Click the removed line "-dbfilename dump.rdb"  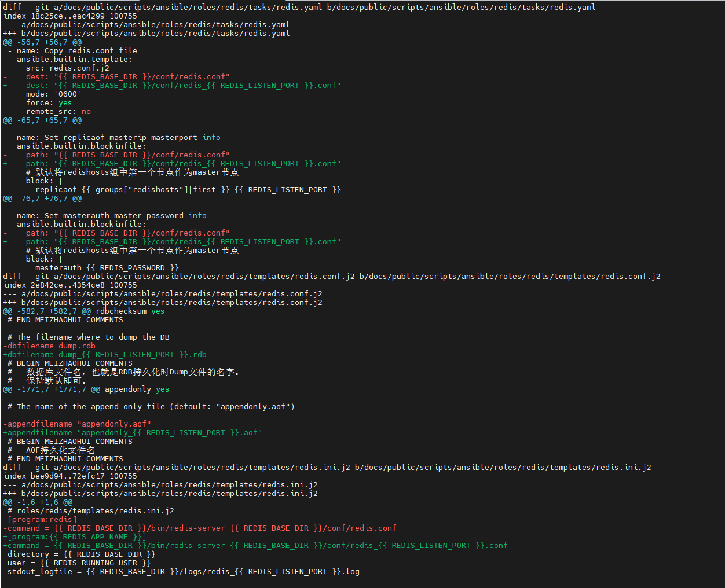coord(49,346)
